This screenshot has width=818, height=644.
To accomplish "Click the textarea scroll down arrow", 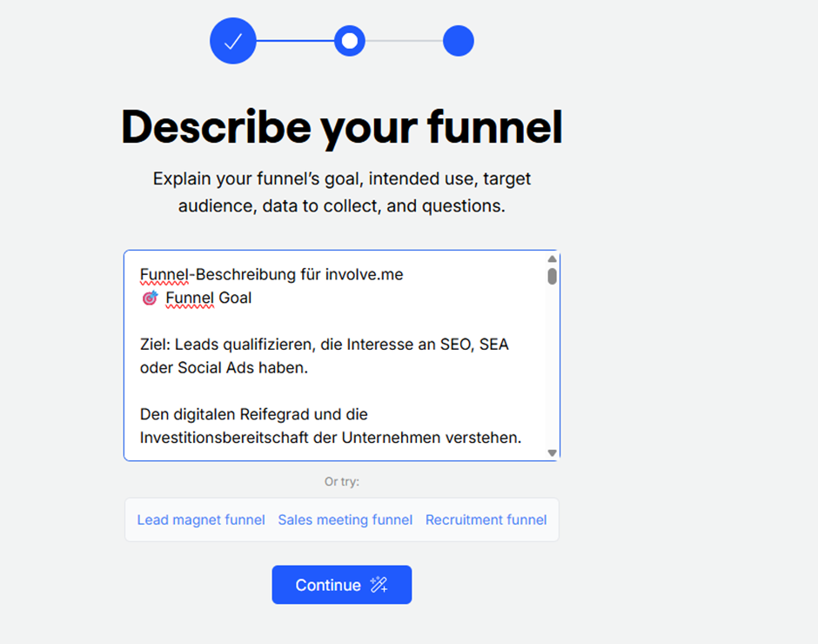I will 552,453.
